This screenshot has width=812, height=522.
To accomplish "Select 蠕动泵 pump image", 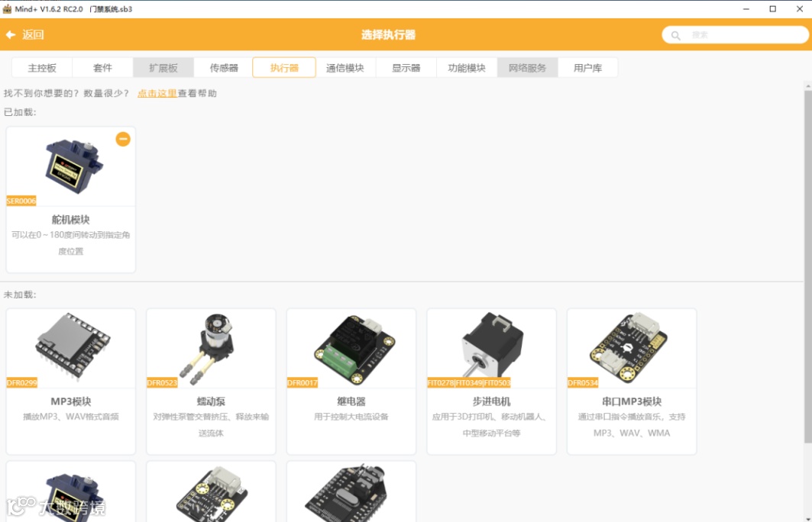I will pyautogui.click(x=207, y=348).
